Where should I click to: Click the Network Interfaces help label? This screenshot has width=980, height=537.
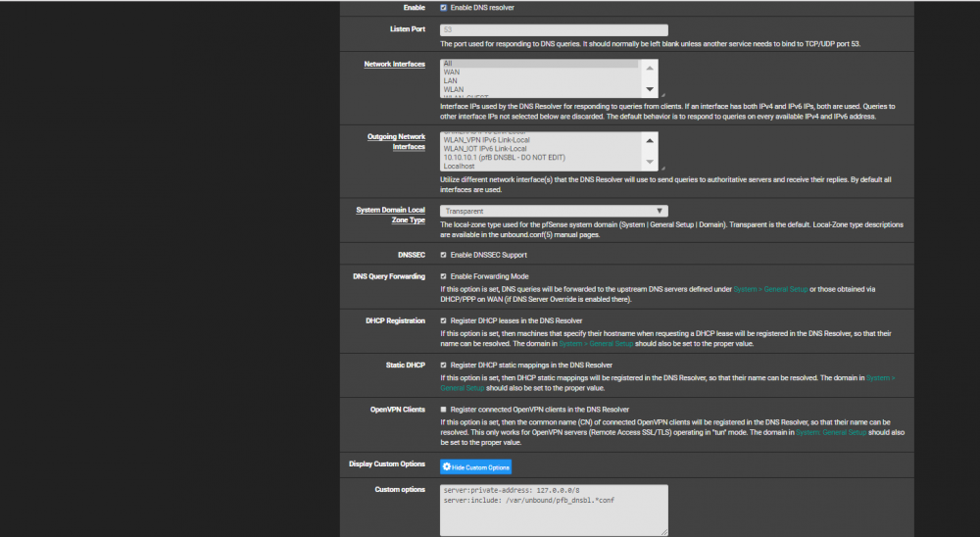(x=394, y=64)
